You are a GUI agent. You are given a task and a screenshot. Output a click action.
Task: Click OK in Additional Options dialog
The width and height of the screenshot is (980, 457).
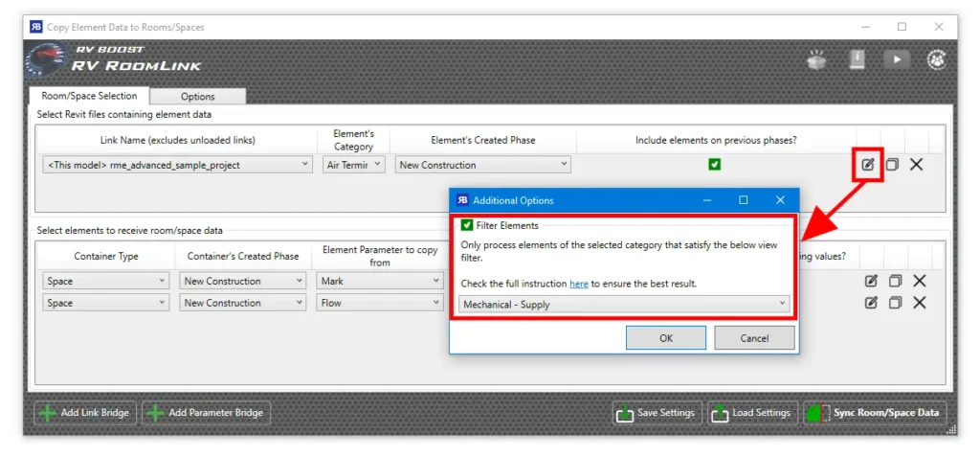tap(666, 338)
